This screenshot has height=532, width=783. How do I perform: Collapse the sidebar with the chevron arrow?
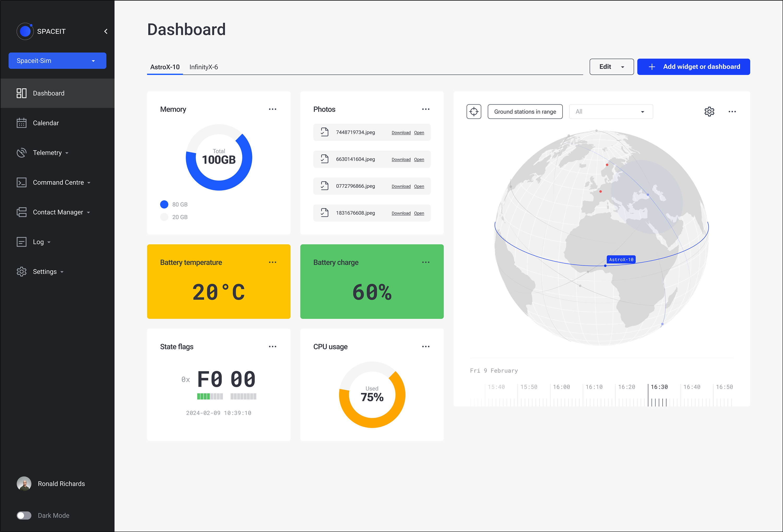click(x=105, y=31)
